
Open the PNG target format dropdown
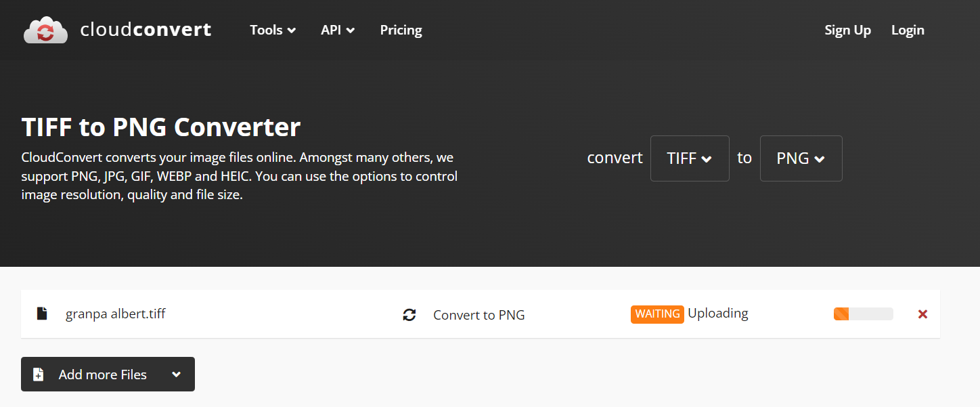pyautogui.click(x=801, y=158)
